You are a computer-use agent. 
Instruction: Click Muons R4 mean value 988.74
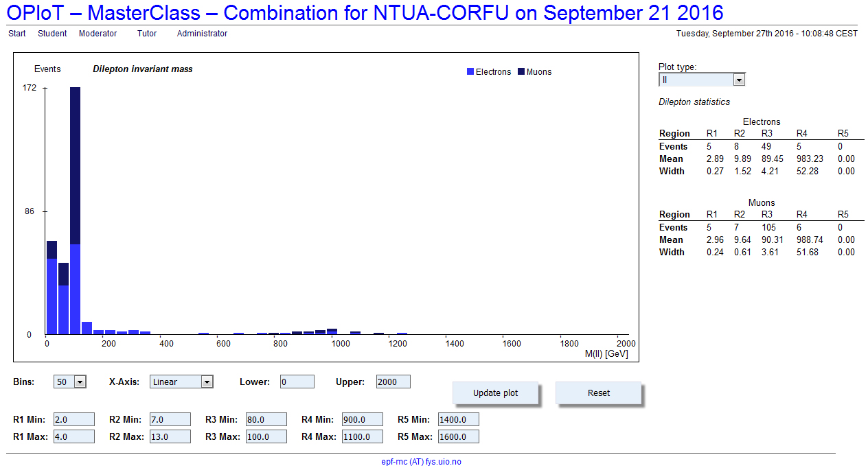pyautogui.click(x=810, y=239)
